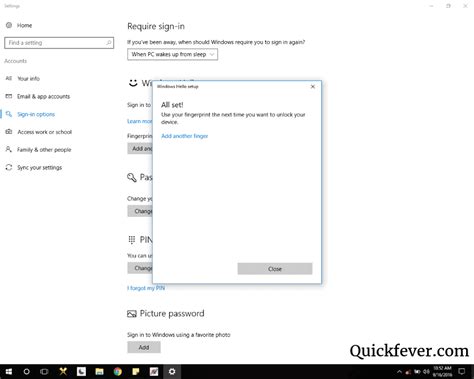Open Cortana search circle on taskbar

click(x=27, y=371)
